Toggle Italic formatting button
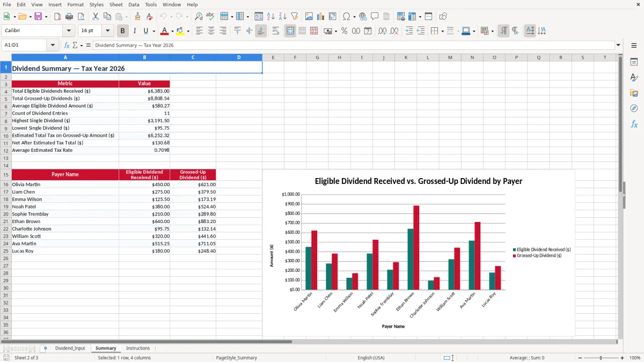This screenshot has height=362, width=644. coord(135,31)
